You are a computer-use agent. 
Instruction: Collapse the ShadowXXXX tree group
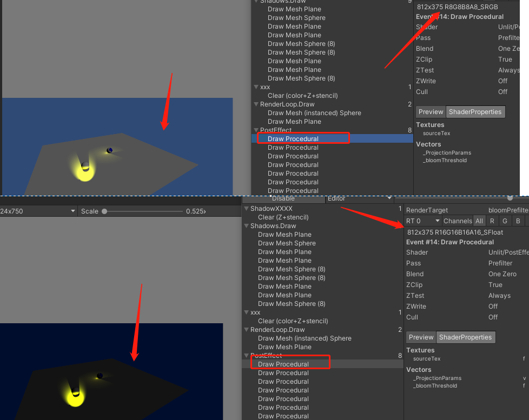[x=247, y=209]
